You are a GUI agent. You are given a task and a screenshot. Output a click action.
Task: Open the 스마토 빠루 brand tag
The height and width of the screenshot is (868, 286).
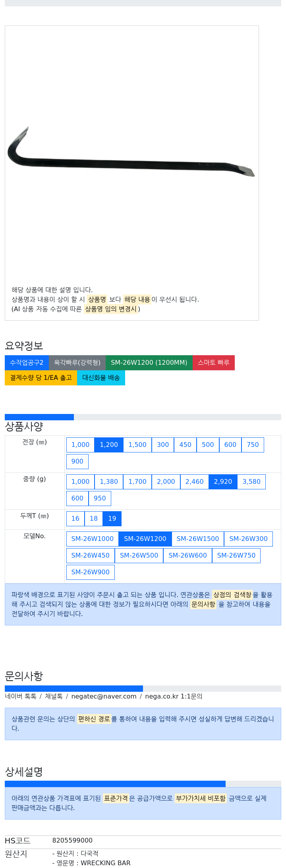coord(214,363)
